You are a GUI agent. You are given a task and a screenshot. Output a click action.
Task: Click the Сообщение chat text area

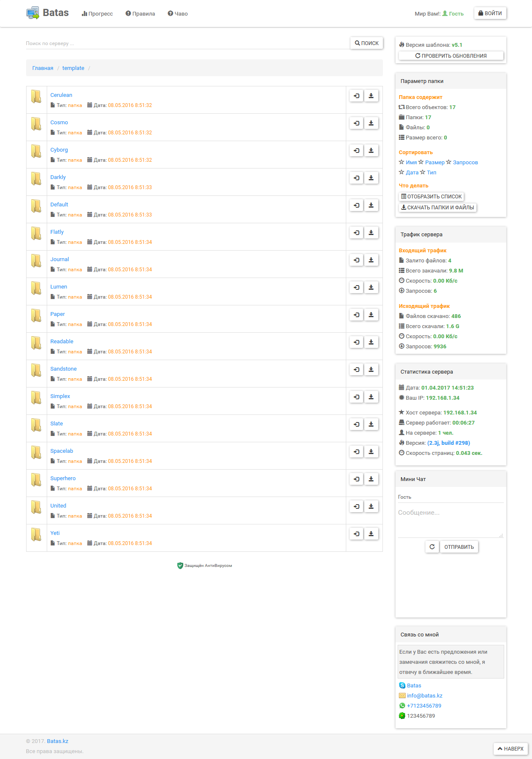[x=450, y=522]
